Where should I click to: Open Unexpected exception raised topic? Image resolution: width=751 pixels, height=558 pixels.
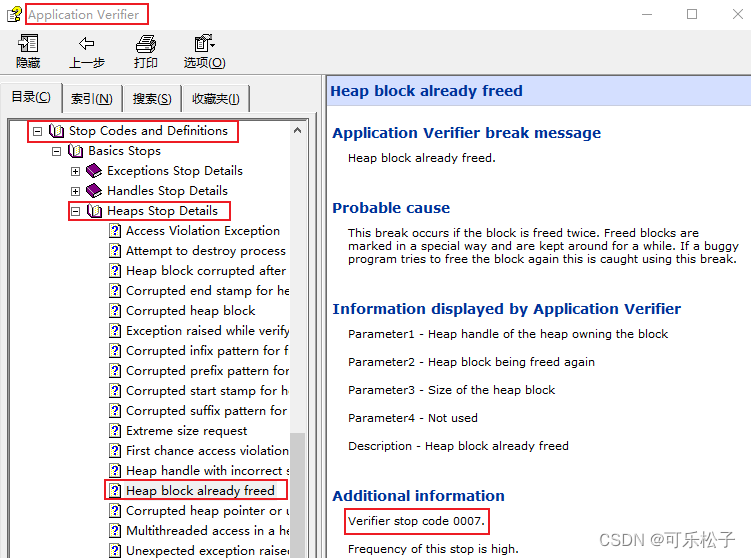point(207,551)
